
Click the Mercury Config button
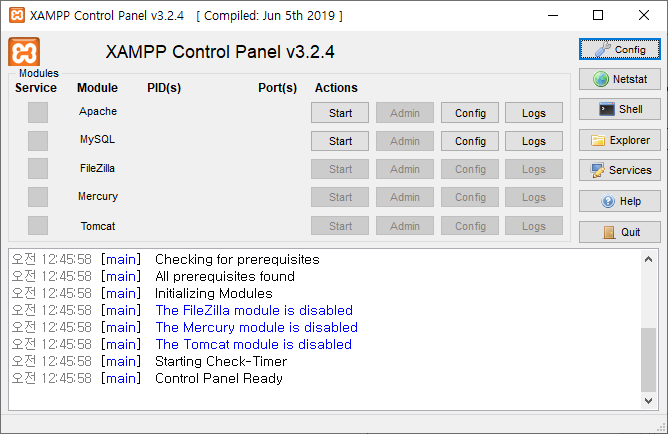point(470,197)
